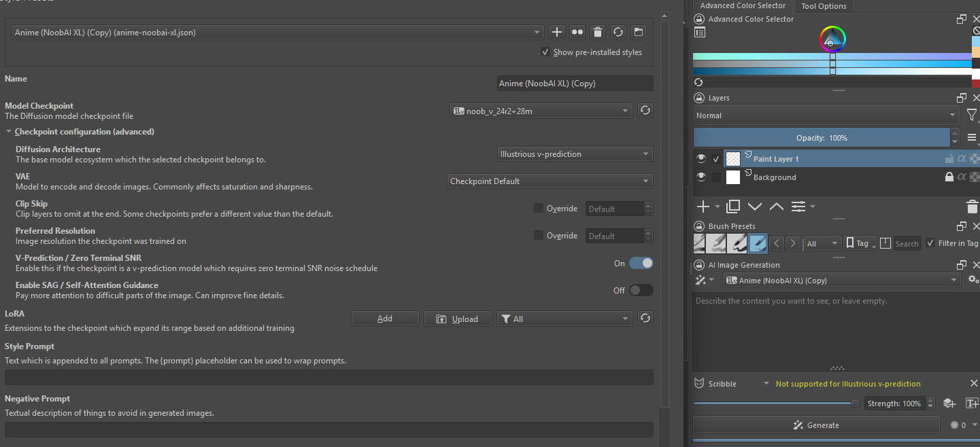The width and height of the screenshot is (980, 447).
Task: Open AI panel style dropdown Anime (NoobAI XL)
Action: pyautogui.click(x=842, y=280)
